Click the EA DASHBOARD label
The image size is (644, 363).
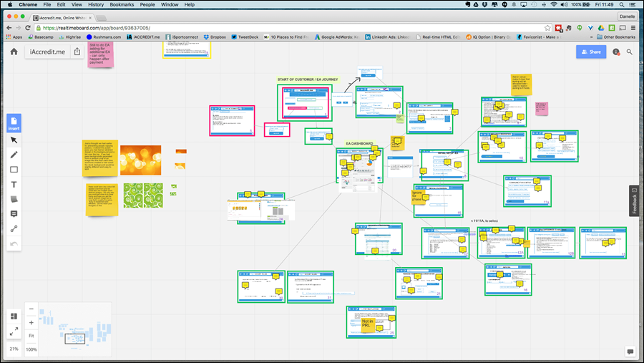[x=359, y=143]
